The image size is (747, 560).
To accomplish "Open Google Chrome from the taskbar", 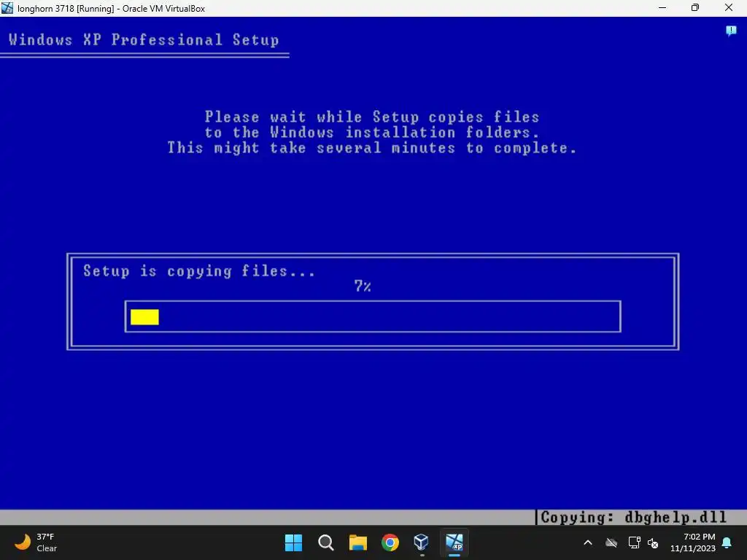I will pyautogui.click(x=390, y=542).
